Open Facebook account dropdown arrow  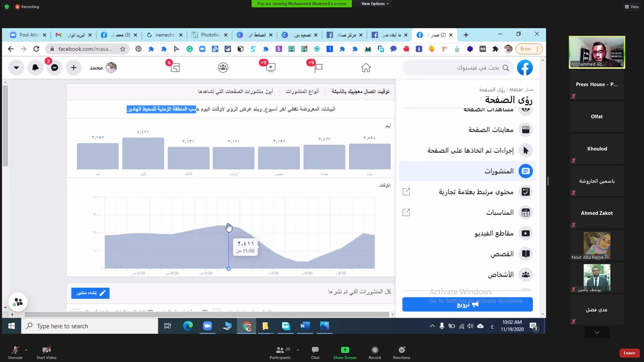16,68
